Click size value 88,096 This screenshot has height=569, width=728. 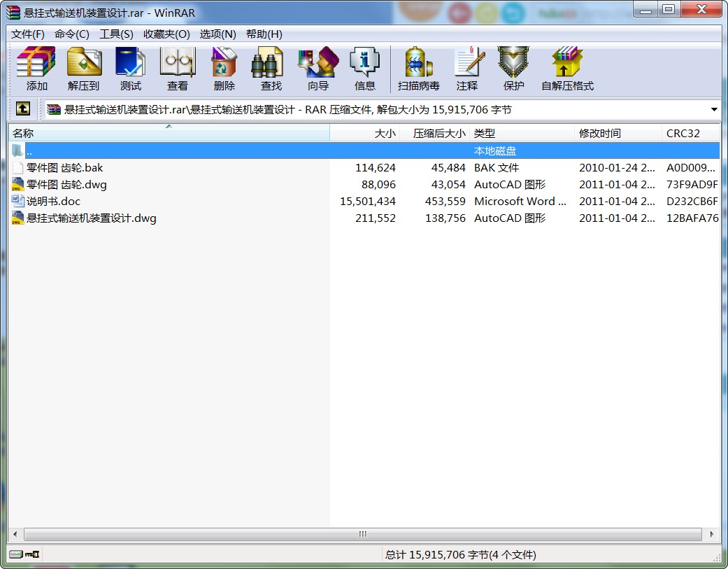pos(379,184)
